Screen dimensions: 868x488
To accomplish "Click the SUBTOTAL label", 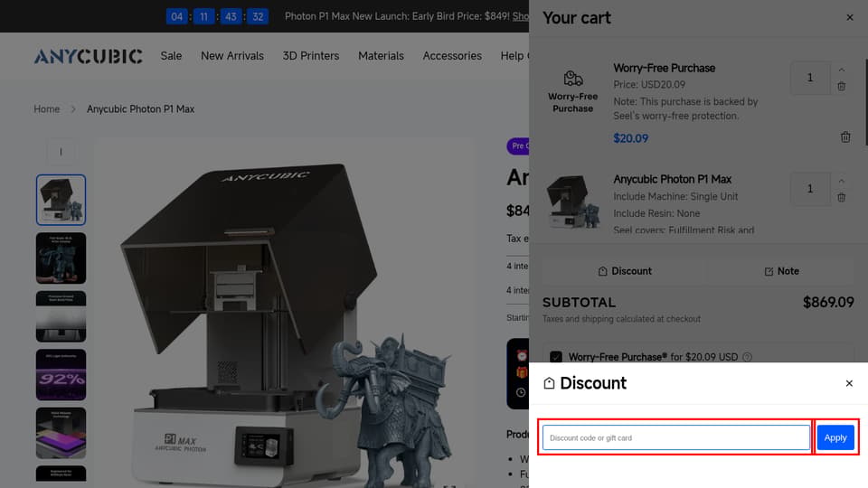I will coord(579,302).
